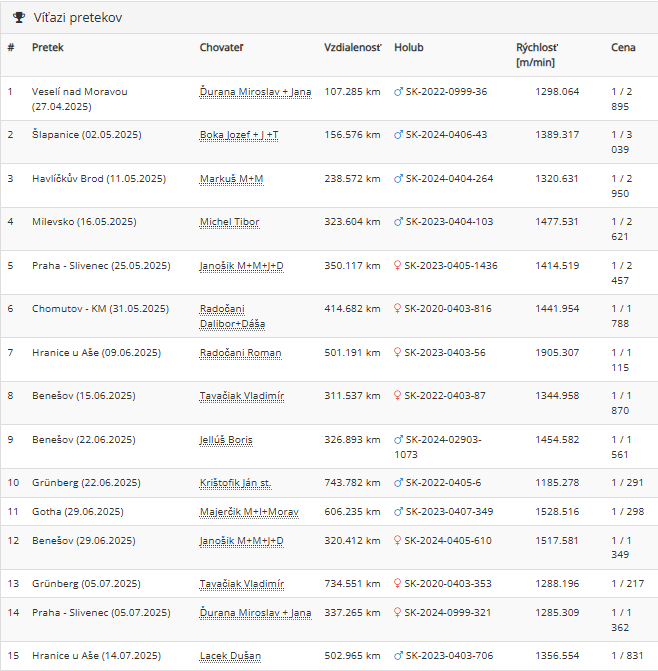
Task: Open the Markuš M+M breeder link
Action: click(x=231, y=179)
